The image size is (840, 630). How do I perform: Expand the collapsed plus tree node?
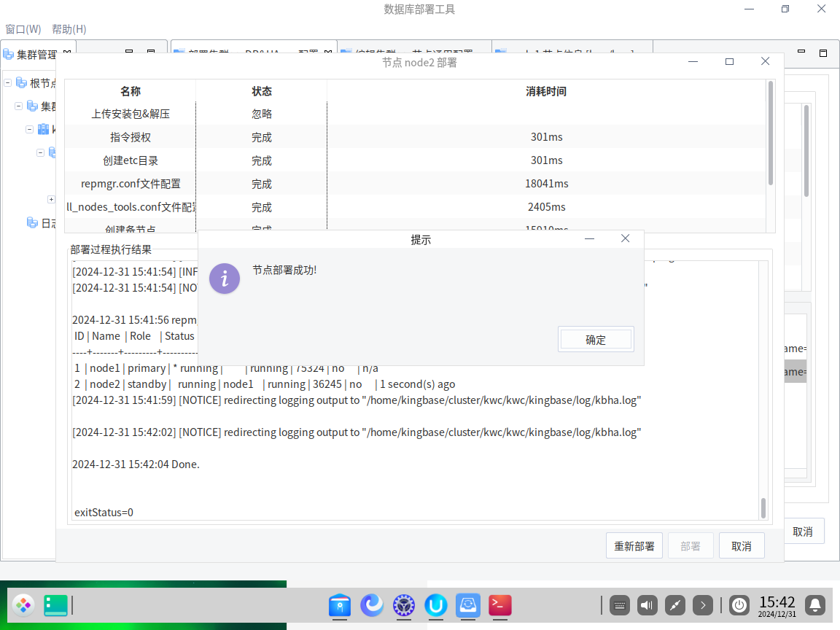(x=51, y=199)
